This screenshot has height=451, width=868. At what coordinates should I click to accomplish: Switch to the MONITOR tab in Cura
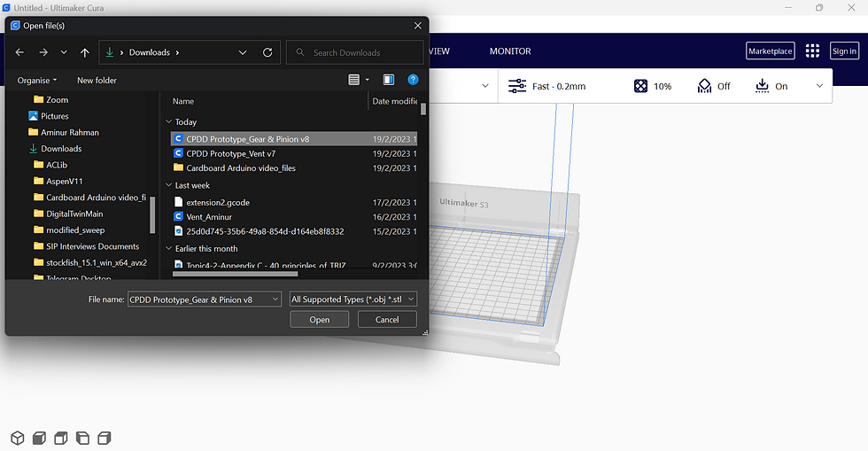tap(510, 51)
